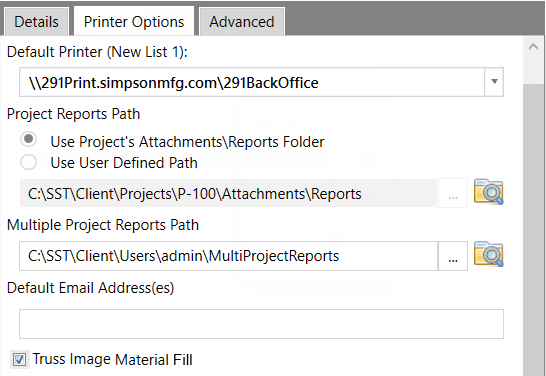Click the P-100 Attachments\Reports path field

point(228,193)
